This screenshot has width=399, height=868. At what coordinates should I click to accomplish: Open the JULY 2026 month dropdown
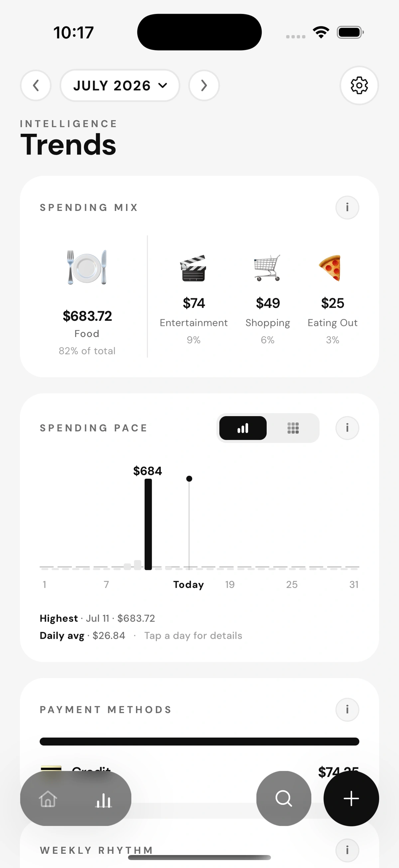point(120,85)
